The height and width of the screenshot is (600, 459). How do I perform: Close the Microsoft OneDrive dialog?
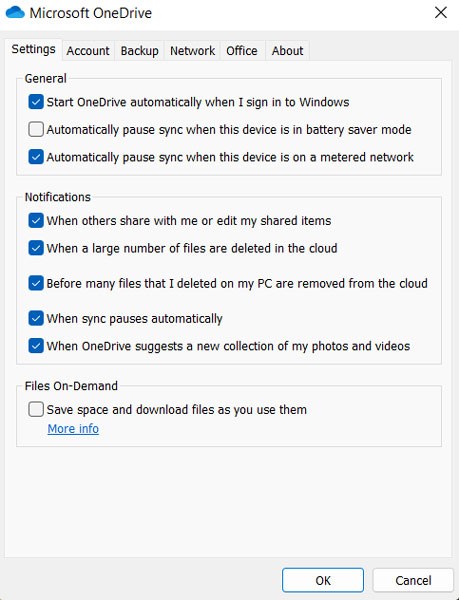coord(441,13)
